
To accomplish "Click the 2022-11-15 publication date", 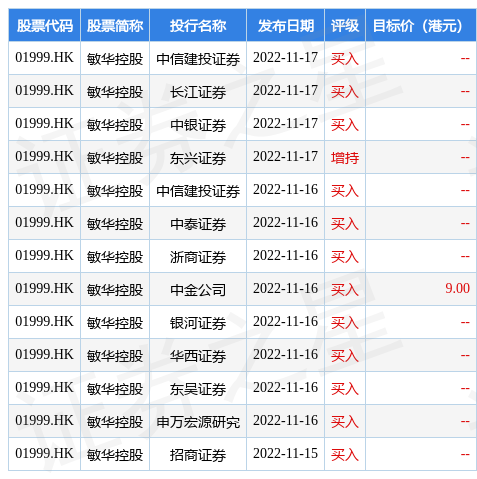I will point(285,453).
